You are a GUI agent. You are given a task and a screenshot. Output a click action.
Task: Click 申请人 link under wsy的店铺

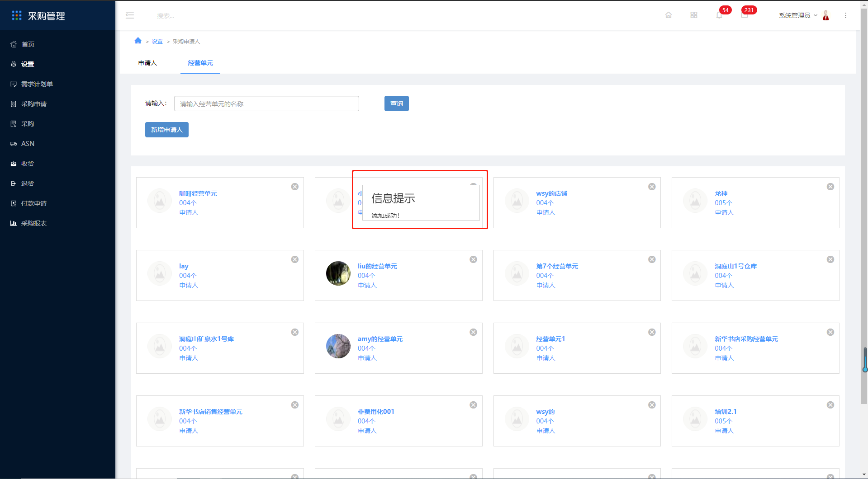pyautogui.click(x=546, y=212)
